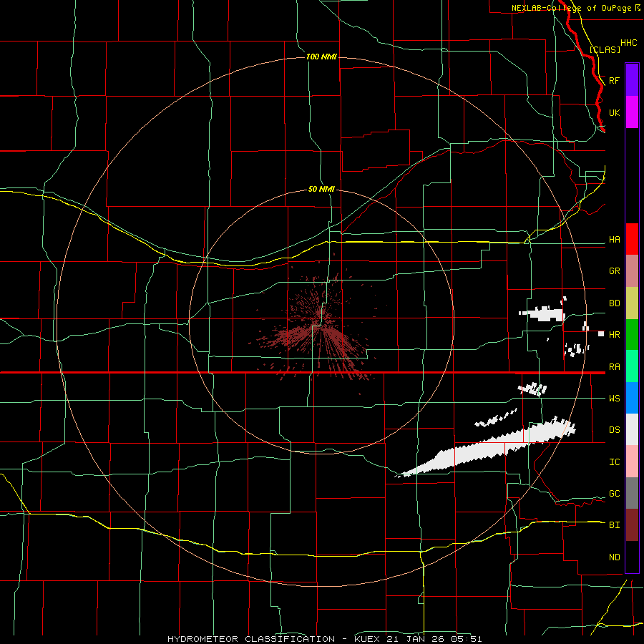
Task: Click the purple RF legend color swatch
Action: pyautogui.click(x=632, y=80)
